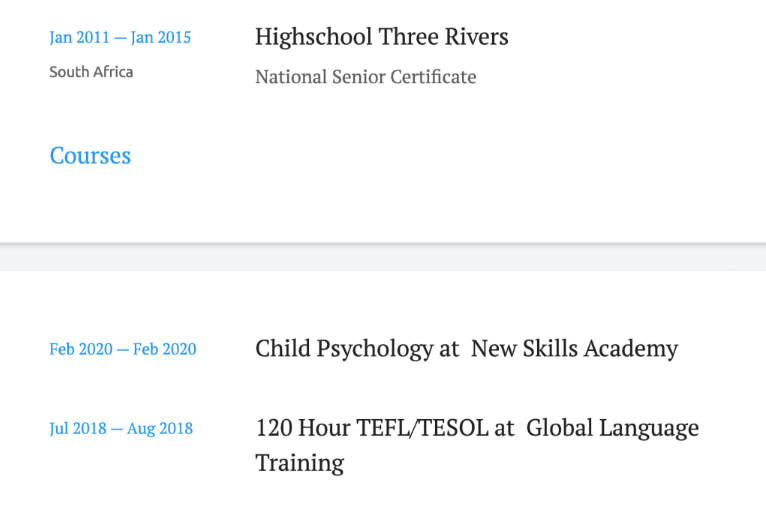Click the Courses section heading
The height and width of the screenshot is (513, 766).
click(x=90, y=156)
